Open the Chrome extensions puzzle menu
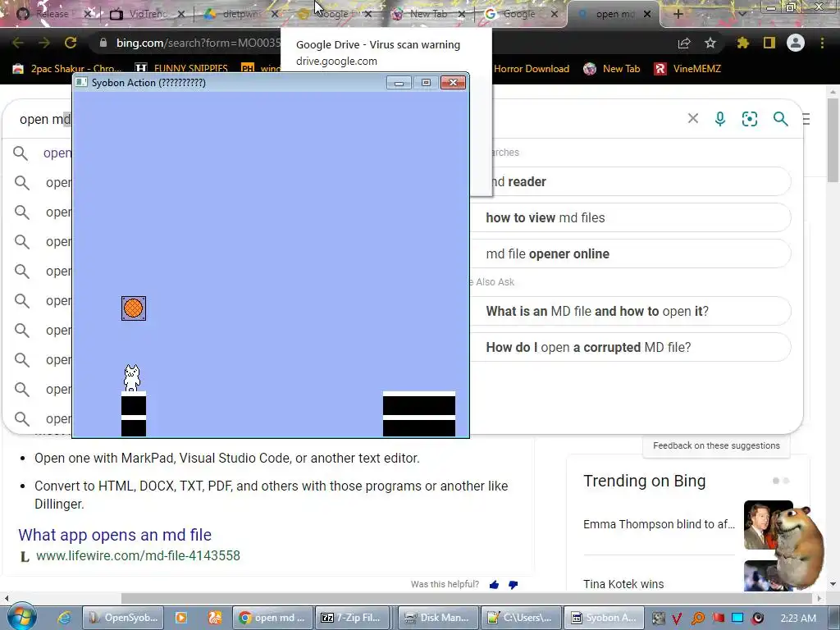 tap(743, 43)
